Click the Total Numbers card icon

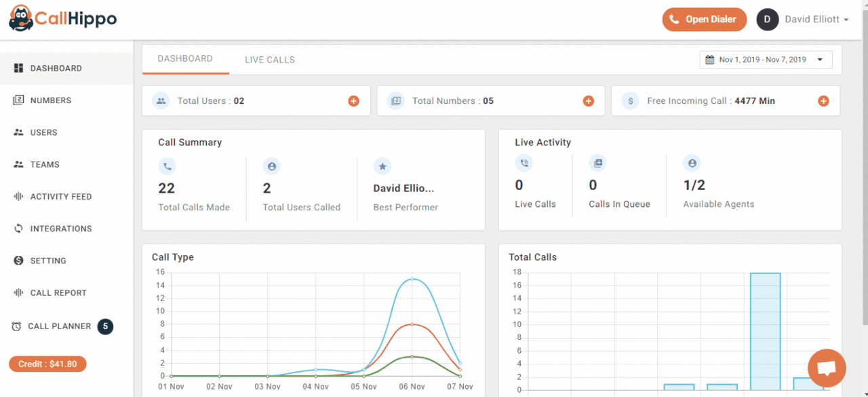click(x=396, y=100)
